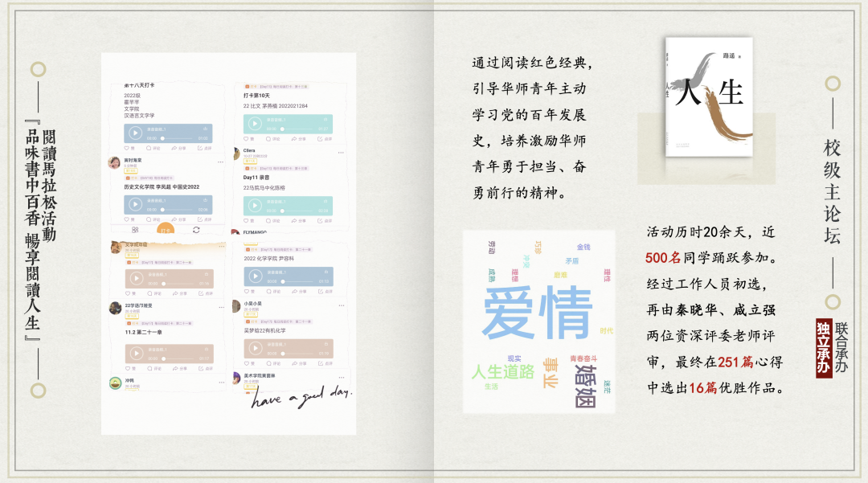Screen dimensions: 868x483
Task: Play the 2022 化学学院 尹容科 recording
Action: pyautogui.click(x=256, y=276)
